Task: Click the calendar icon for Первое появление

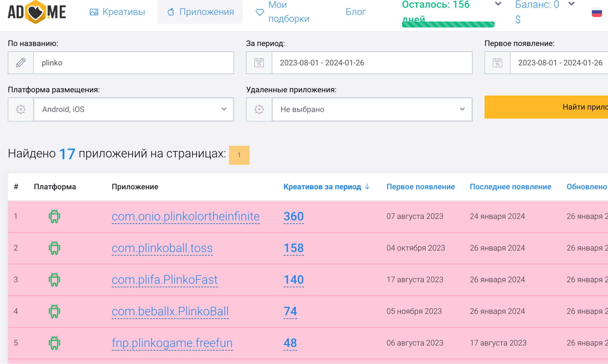Action: pos(497,63)
